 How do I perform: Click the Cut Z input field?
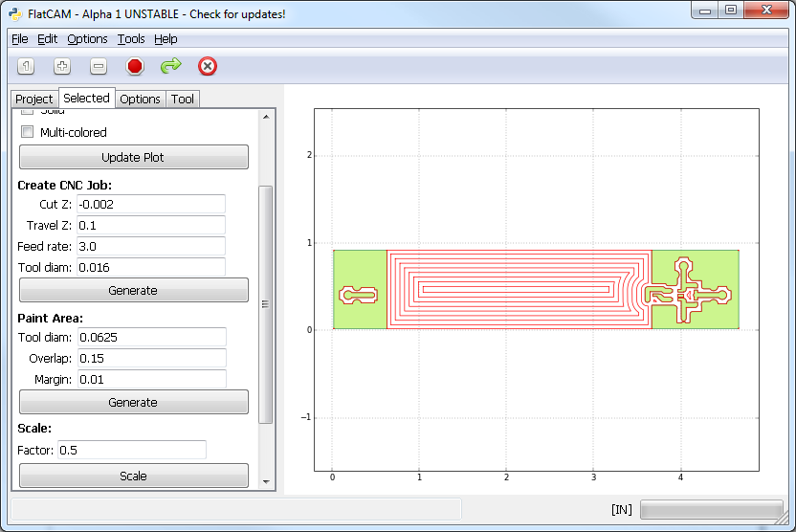pyautogui.click(x=150, y=204)
